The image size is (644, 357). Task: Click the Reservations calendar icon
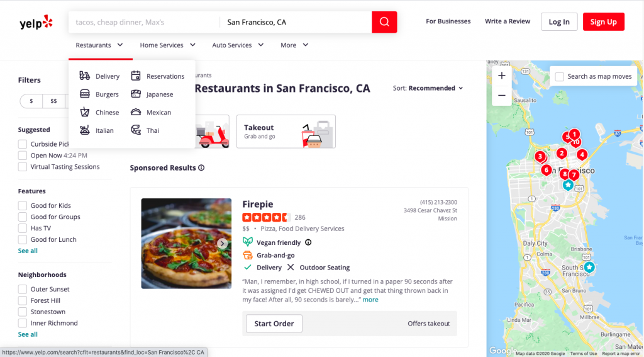click(x=135, y=76)
